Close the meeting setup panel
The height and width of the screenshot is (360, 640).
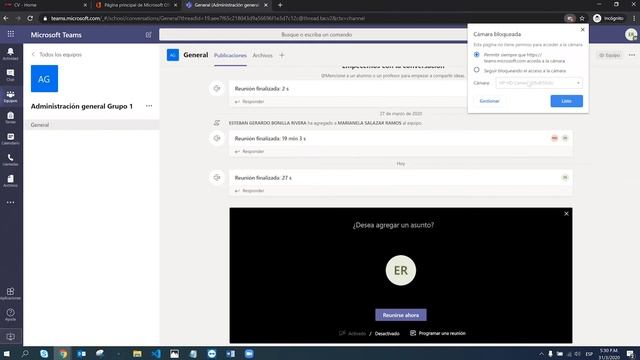pyautogui.click(x=566, y=213)
